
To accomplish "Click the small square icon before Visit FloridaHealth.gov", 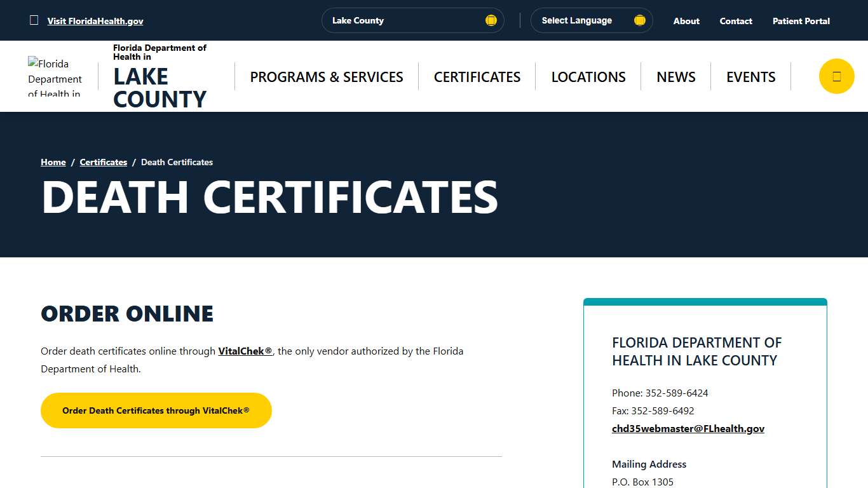I will tap(34, 20).
